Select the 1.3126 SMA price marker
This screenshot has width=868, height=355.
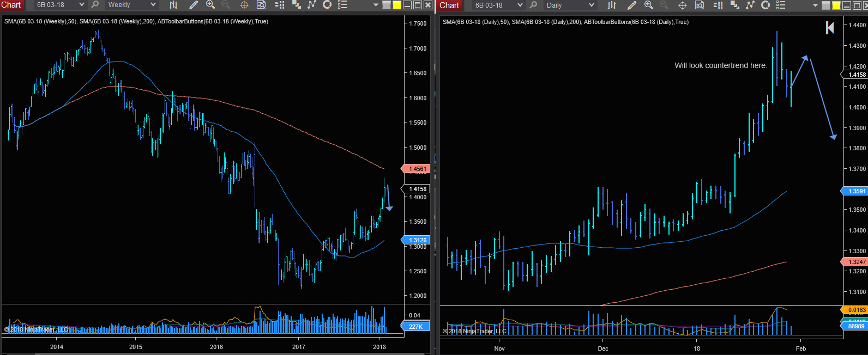coord(416,240)
